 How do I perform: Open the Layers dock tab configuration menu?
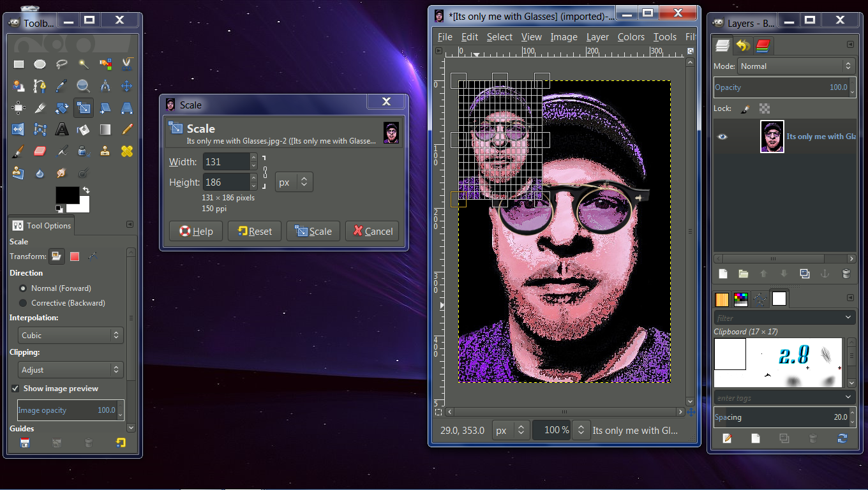(x=850, y=45)
